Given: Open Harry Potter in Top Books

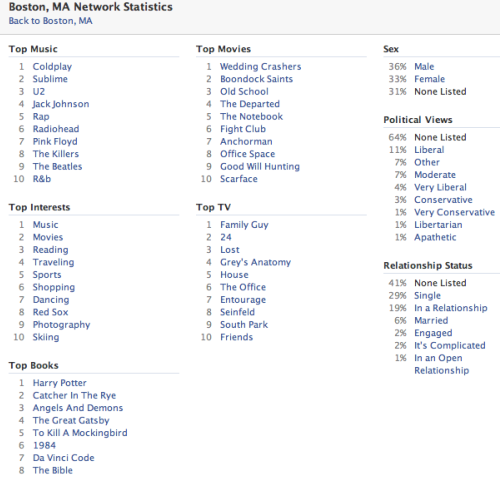Looking at the screenshot, I should (x=60, y=383).
